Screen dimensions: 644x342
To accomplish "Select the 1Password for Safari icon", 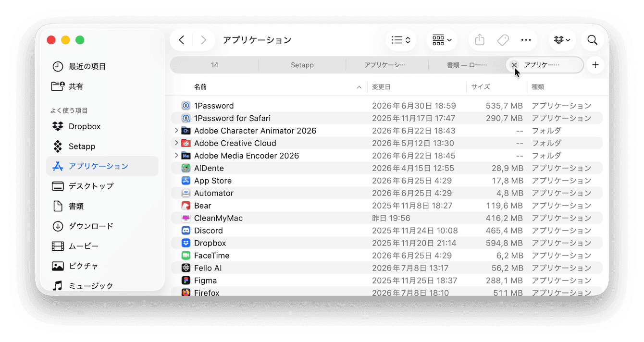I will click(186, 118).
